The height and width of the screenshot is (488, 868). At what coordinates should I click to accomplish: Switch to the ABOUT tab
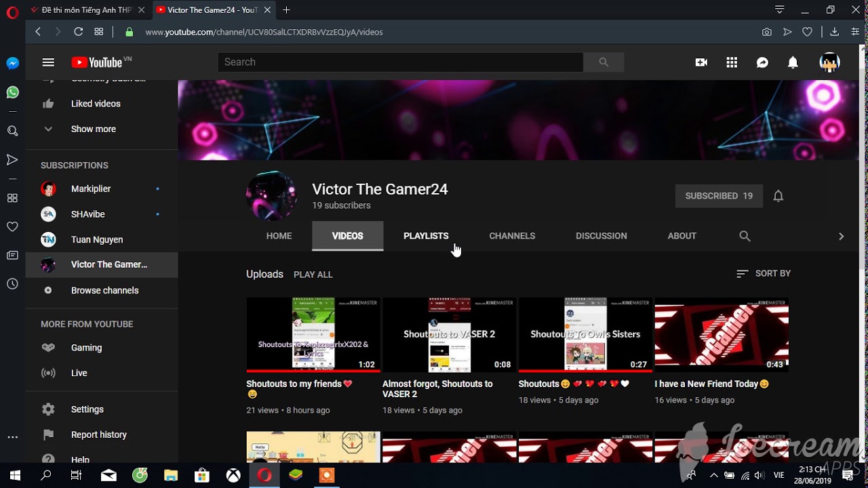pyautogui.click(x=682, y=236)
